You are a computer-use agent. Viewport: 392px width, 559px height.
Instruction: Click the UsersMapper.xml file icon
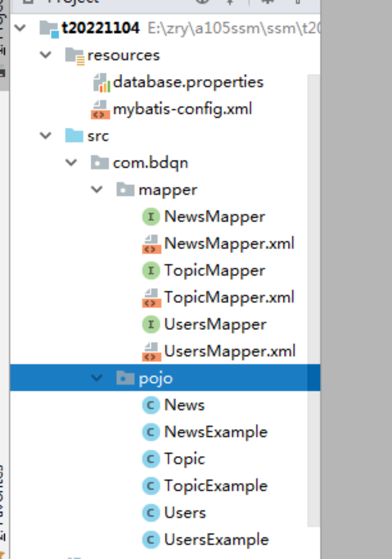[152, 352]
